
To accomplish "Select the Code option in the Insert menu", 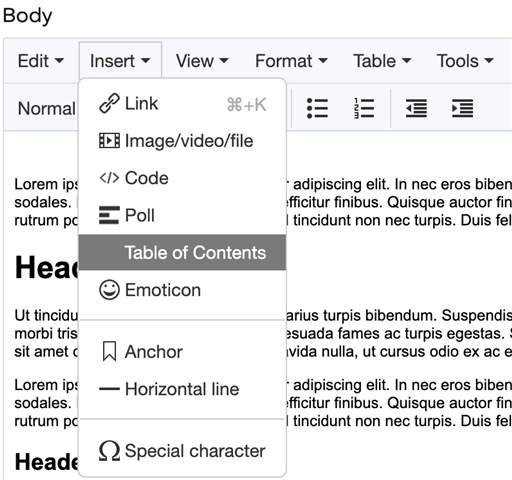I will coord(182,178).
